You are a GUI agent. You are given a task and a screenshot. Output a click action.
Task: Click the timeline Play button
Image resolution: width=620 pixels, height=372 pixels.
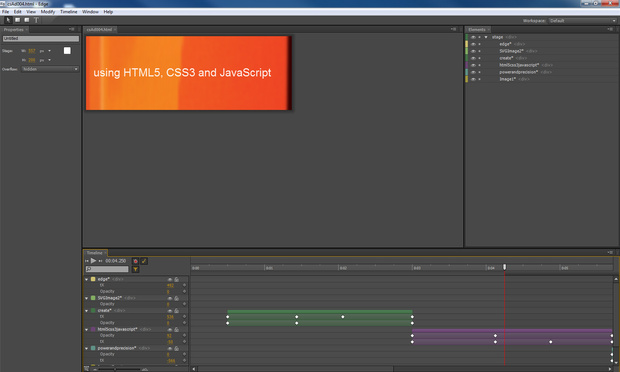[93, 261]
